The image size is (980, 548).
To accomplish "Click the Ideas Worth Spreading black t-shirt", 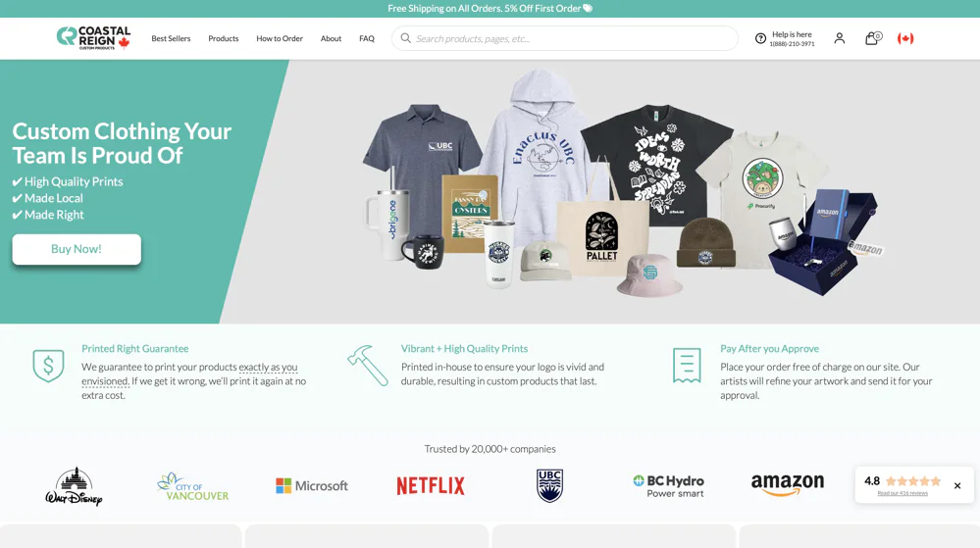I will point(656,166).
